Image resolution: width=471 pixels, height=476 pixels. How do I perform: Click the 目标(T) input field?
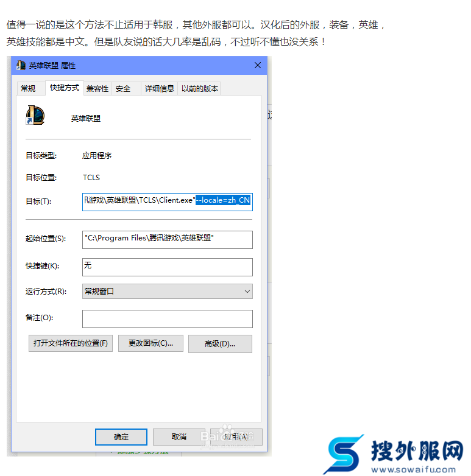point(168,202)
